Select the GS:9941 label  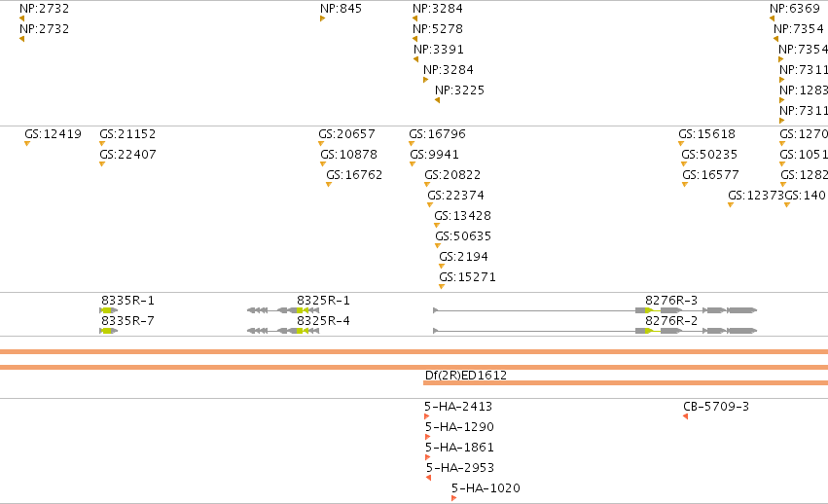[x=434, y=155]
